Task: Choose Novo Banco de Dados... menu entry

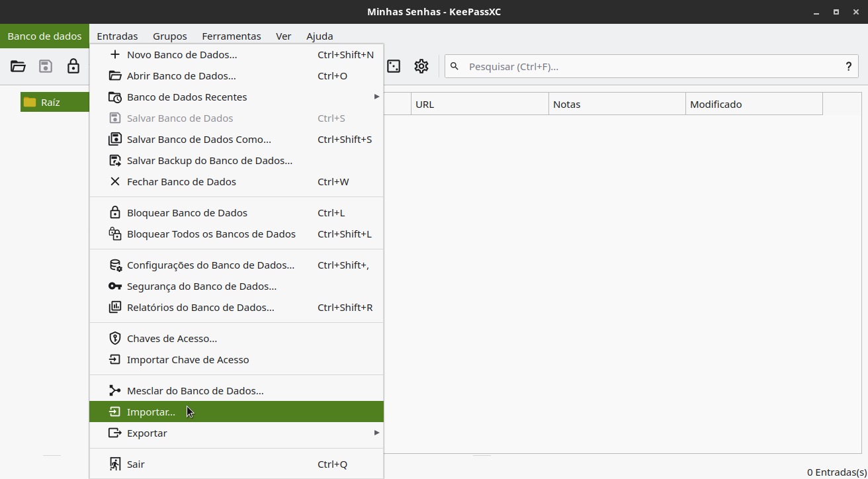Action: (236, 54)
